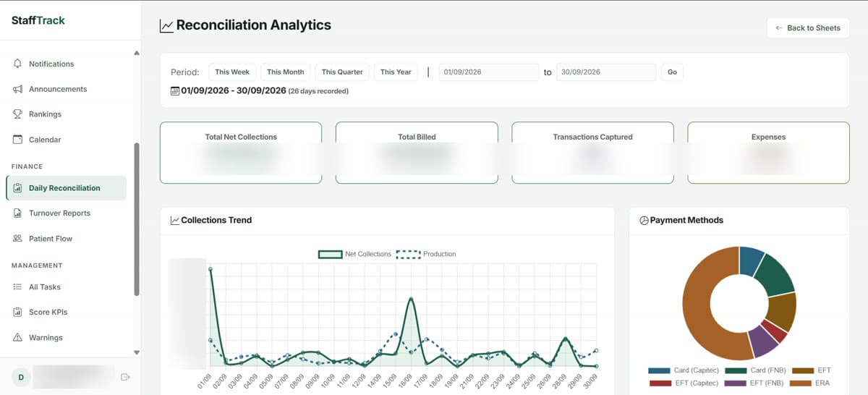Click the Collections Trend chart icon
The image size is (868, 395).
click(x=174, y=221)
